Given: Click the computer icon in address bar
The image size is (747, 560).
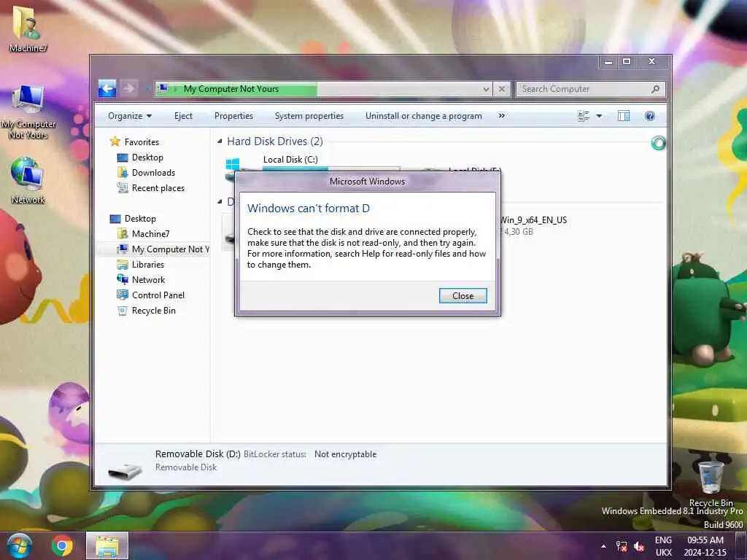Looking at the screenshot, I should (x=163, y=89).
